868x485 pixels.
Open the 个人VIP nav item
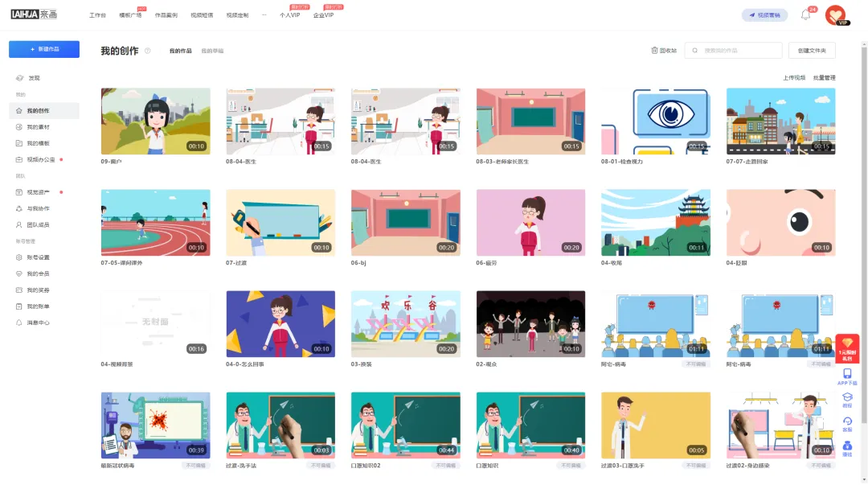coord(289,15)
